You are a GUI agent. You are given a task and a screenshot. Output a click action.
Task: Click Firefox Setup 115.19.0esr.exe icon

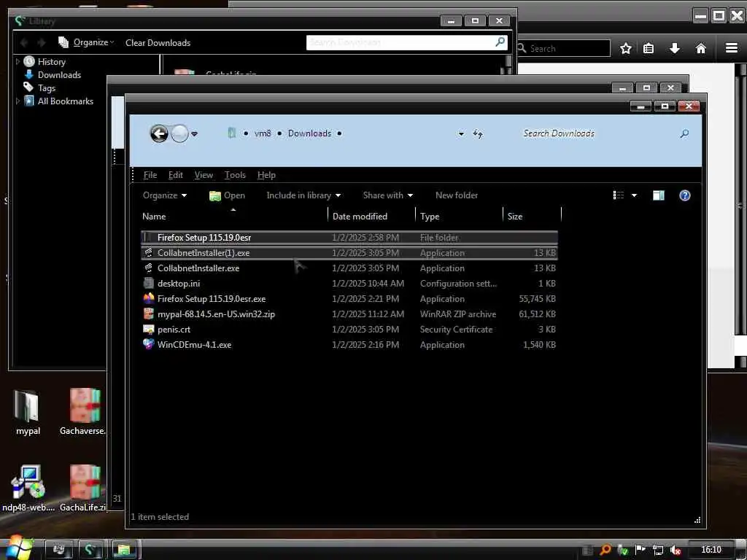[149, 298]
